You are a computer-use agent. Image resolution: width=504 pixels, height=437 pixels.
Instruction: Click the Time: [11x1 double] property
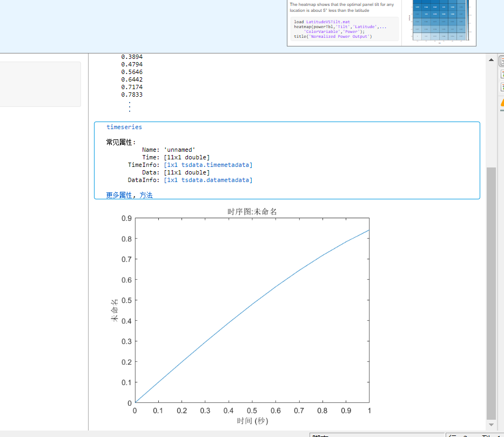point(176,157)
